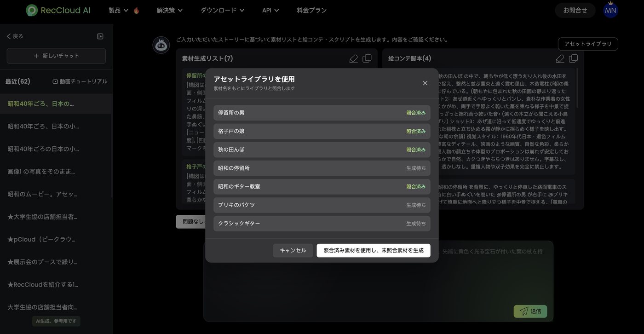Expand the API menu
This screenshot has height=334, width=644.
[x=270, y=10]
